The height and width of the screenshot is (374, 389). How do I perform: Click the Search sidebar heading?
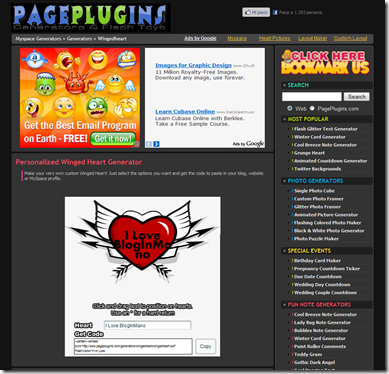point(298,85)
